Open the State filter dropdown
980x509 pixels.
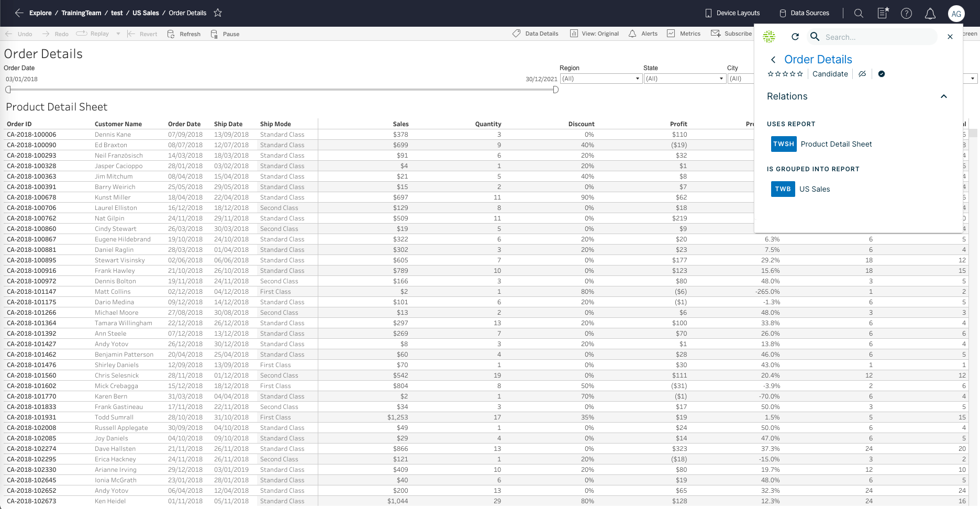click(721, 79)
